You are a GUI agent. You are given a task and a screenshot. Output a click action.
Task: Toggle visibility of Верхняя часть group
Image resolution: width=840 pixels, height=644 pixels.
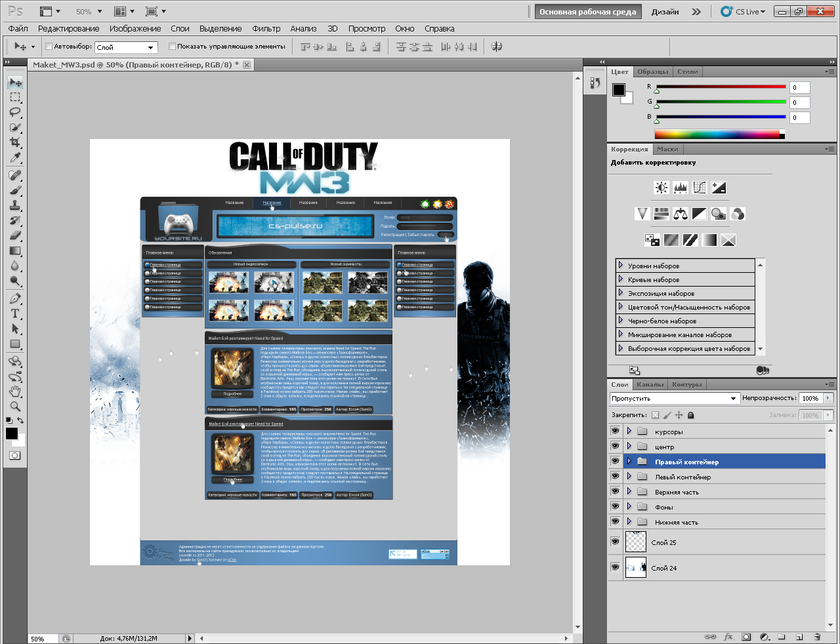tap(615, 491)
